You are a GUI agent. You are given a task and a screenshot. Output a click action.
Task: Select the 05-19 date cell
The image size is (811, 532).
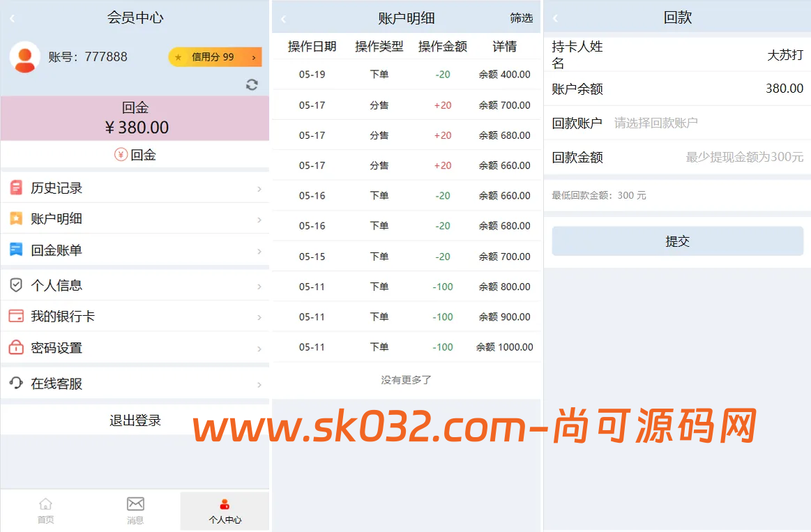tap(312, 75)
